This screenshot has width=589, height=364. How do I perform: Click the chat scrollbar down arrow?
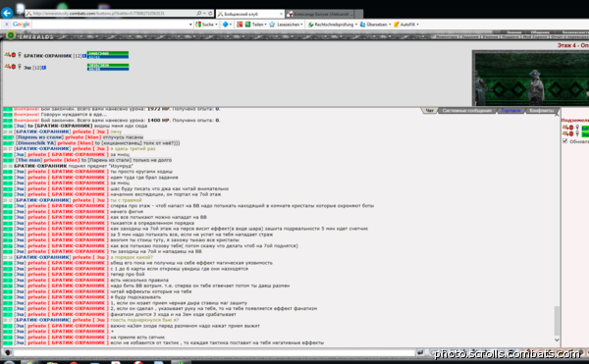pos(557,340)
